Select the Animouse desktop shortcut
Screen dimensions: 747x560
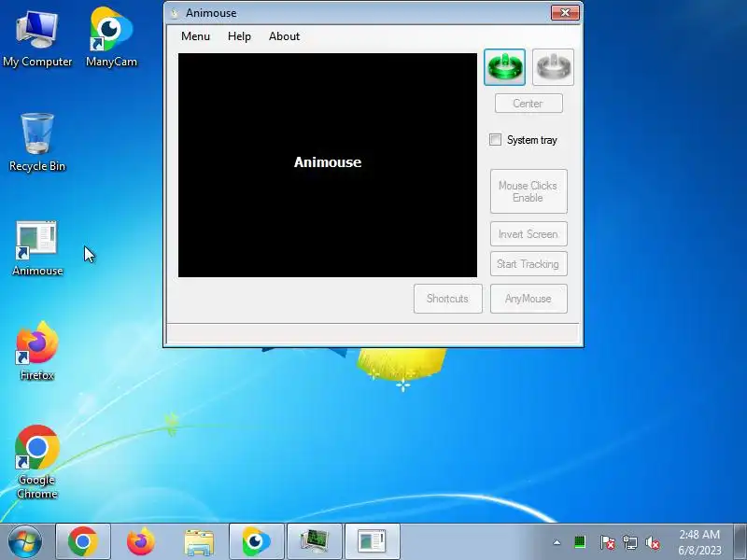(x=37, y=248)
